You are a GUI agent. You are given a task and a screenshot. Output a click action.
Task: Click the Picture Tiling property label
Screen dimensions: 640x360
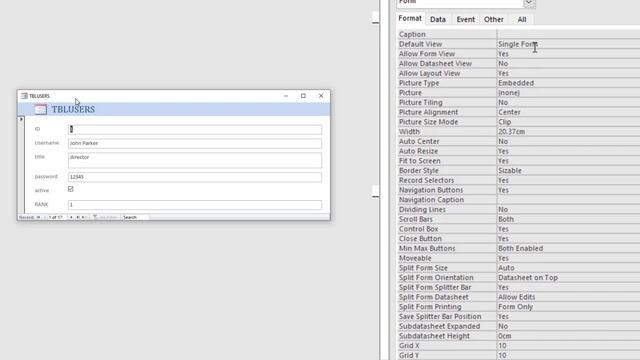click(x=420, y=102)
